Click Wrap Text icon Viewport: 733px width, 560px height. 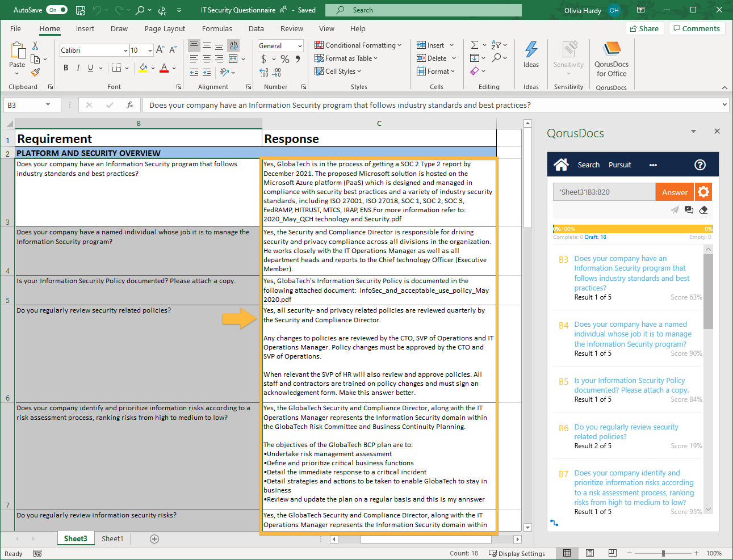tap(233, 45)
